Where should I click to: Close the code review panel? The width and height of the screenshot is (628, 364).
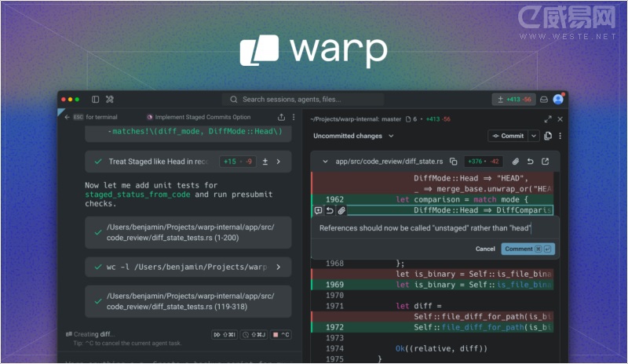[x=560, y=119]
